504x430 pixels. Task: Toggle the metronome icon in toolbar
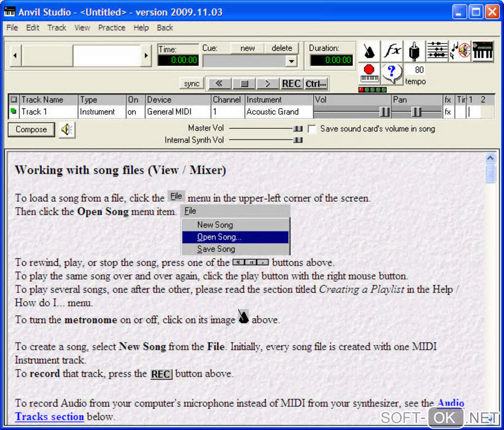[369, 51]
